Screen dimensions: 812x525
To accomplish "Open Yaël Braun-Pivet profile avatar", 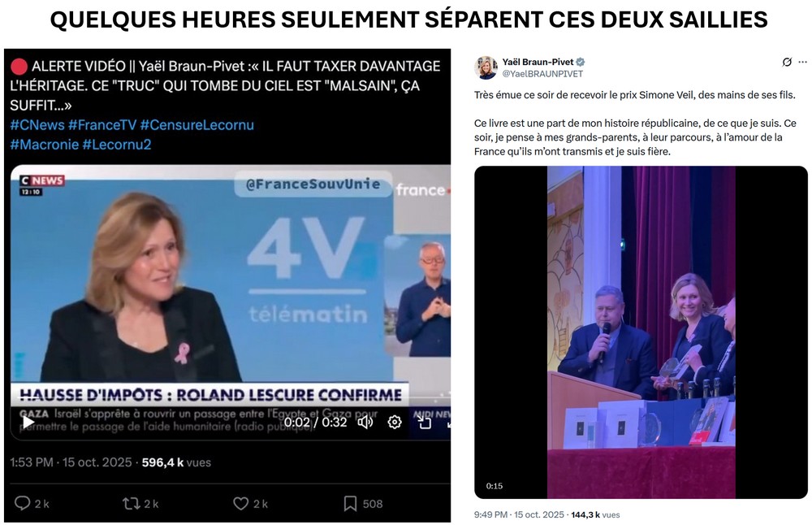I will pyautogui.click(x=486, y=68).
